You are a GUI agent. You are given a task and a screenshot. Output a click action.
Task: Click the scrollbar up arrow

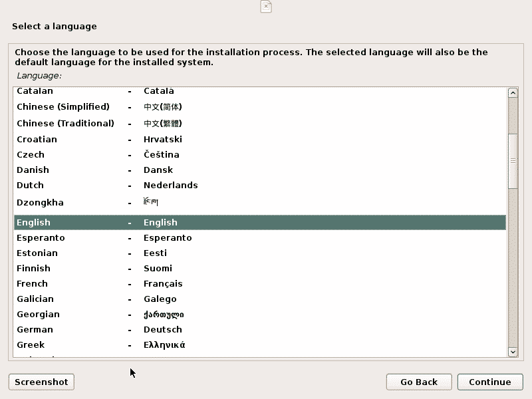point(512,93)
